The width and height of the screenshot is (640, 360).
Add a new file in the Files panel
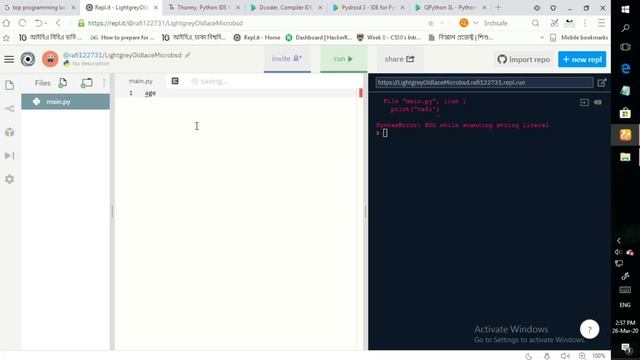63,83
